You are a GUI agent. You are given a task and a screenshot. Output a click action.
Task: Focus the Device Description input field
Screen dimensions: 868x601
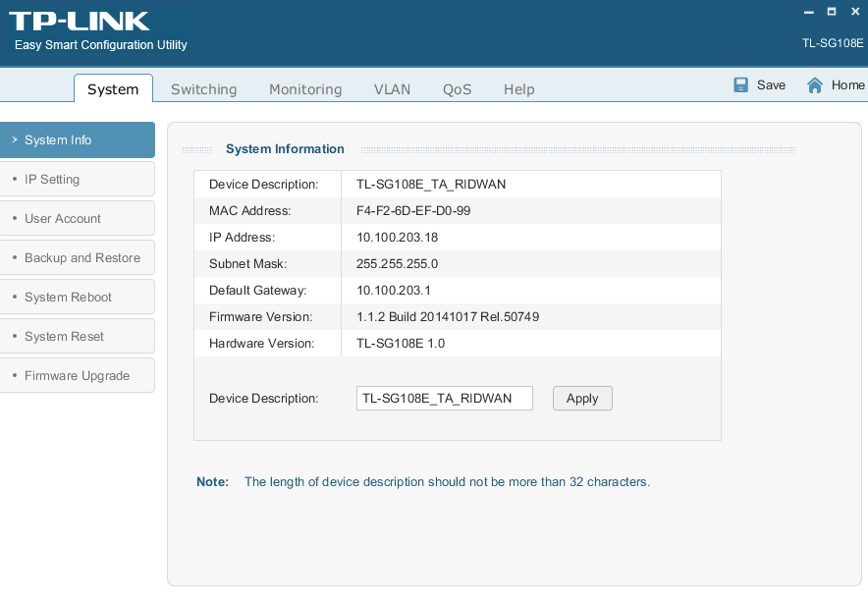(x=445, y=399)
